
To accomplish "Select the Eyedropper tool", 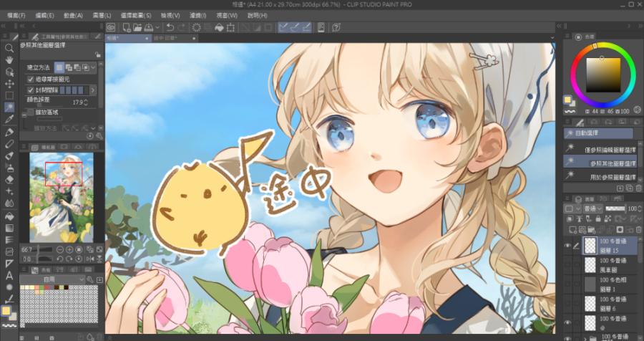I will (9, 119).
